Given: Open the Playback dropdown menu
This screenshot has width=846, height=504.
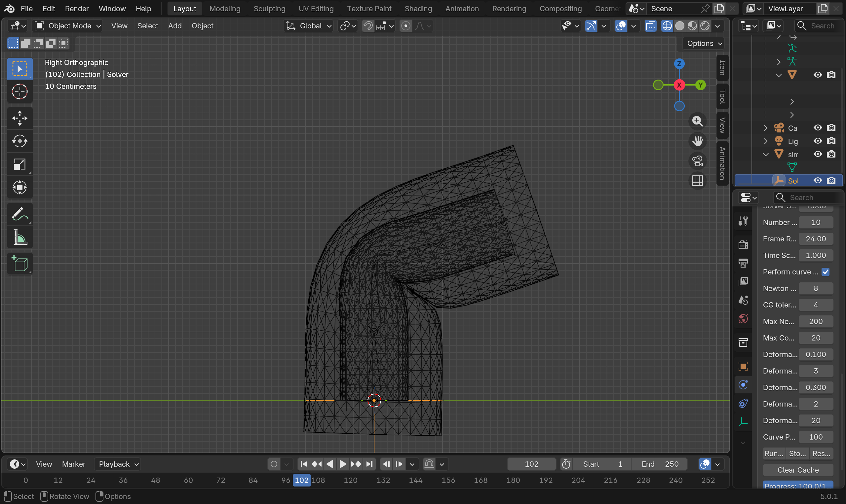Looking at the screenshot, I should point(118,464).
